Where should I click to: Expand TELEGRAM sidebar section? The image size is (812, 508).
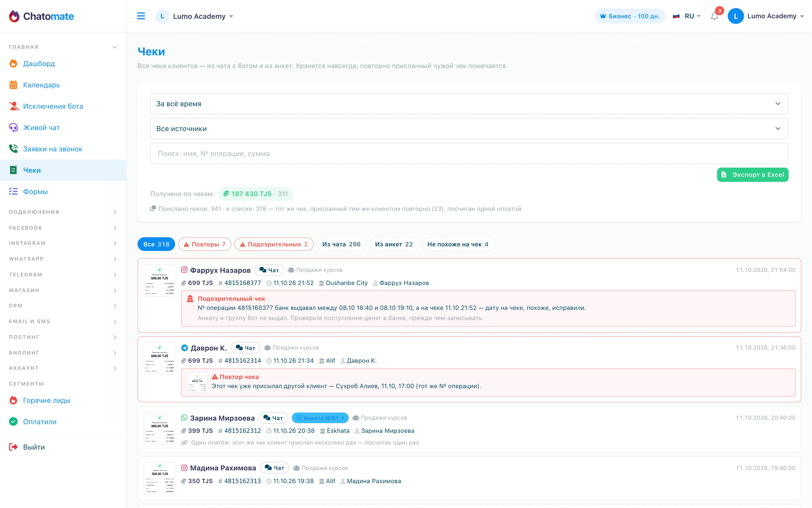[x=63, y=275]
